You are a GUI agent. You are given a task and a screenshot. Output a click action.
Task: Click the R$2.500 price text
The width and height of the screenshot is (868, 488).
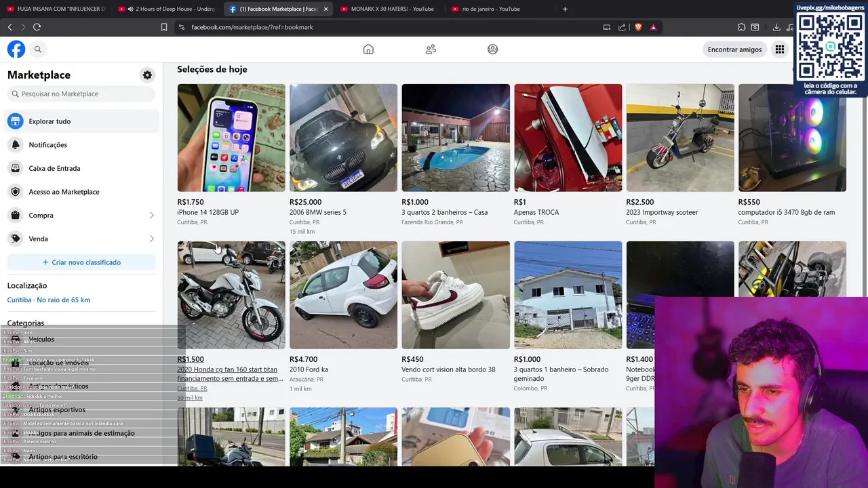tap(640, 202)
